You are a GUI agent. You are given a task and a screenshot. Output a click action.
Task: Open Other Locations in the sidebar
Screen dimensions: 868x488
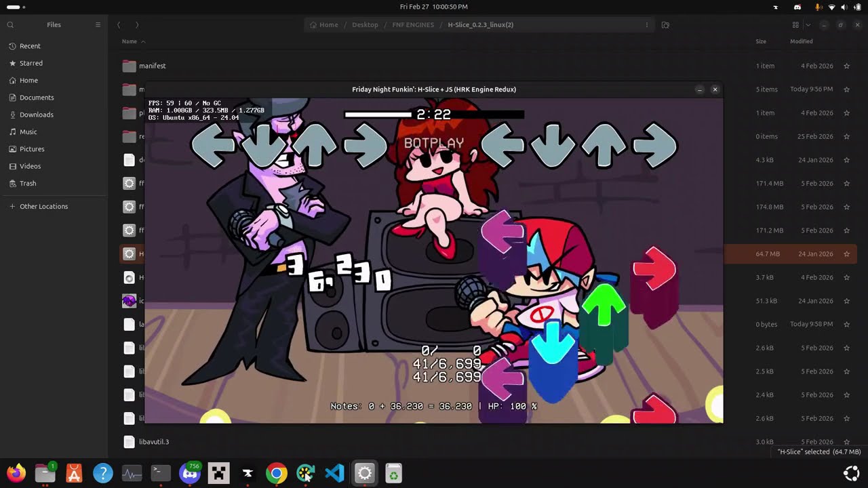tap(54, 206)
